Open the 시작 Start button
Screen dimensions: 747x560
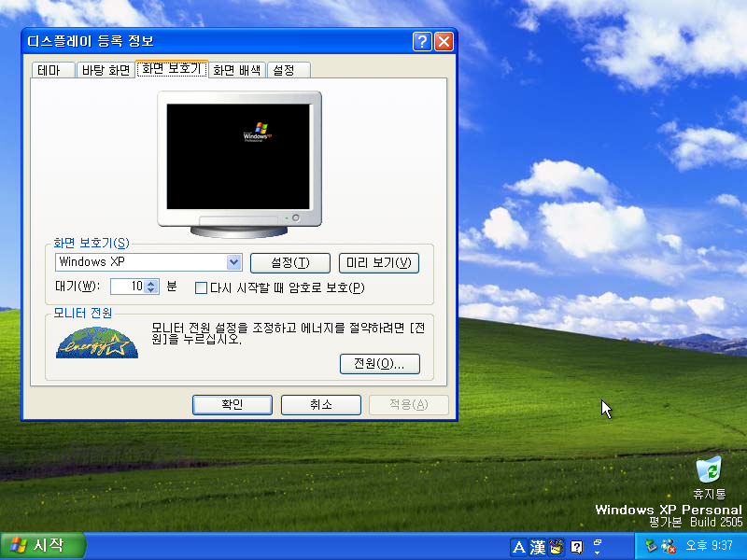[x=43, y=546]
